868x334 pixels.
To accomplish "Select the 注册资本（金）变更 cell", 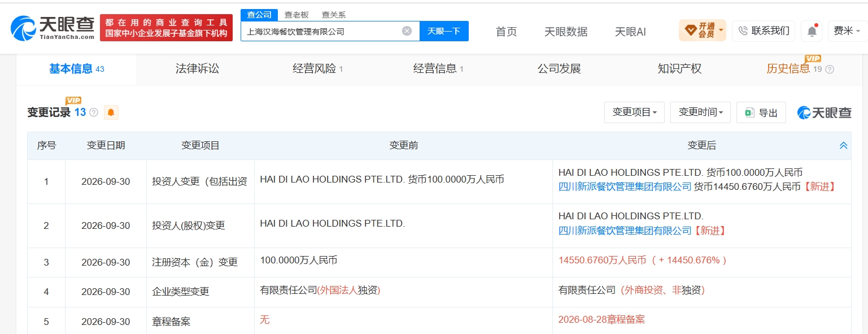I will (x=200, y=262).
